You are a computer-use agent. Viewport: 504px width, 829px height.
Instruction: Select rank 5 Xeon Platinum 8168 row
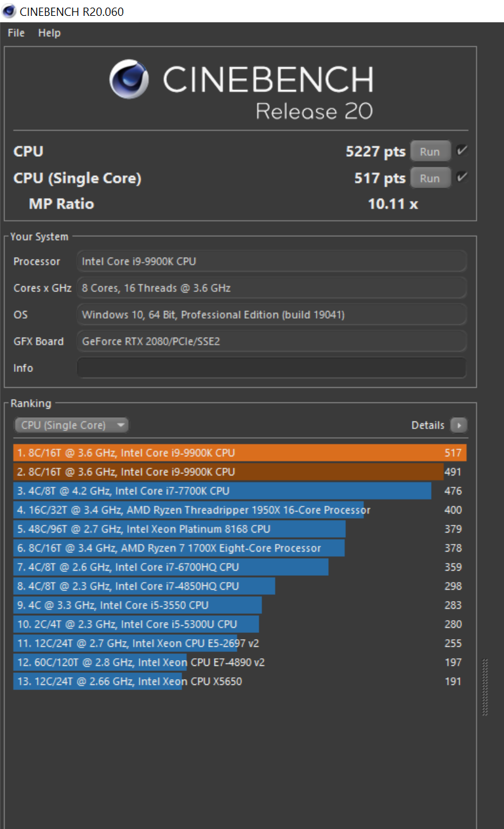(240, 529)
